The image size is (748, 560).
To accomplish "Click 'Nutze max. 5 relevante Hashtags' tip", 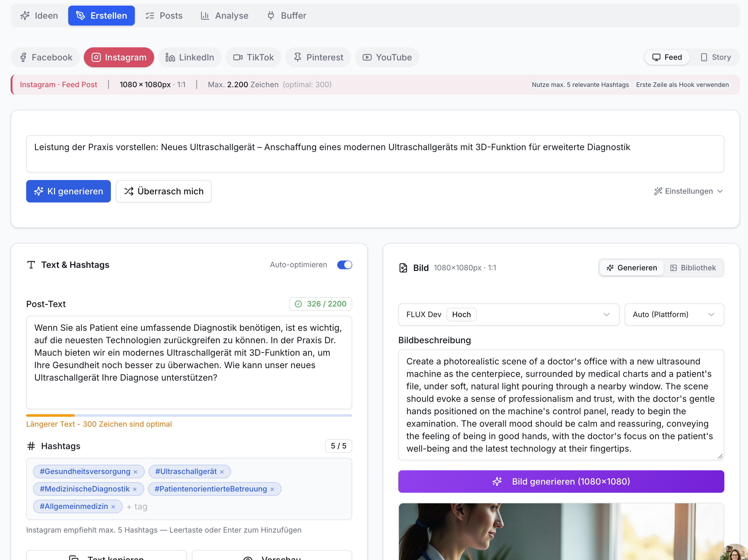I will click(580, 84).
